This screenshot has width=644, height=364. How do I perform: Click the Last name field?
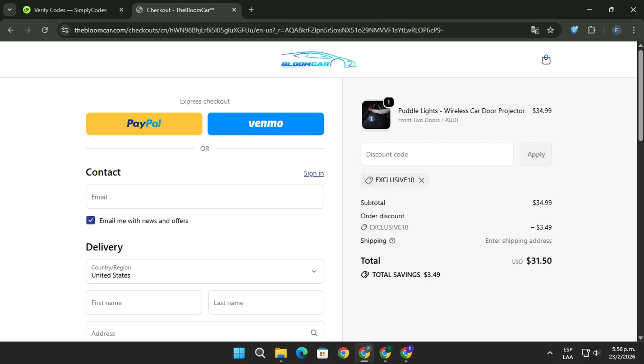(x=266, y=303)
